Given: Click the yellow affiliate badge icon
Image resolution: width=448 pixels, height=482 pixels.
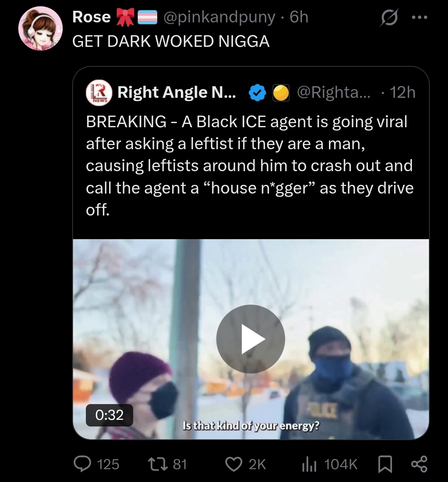Looking at the screenshot, I should click(x=280, y=92).
